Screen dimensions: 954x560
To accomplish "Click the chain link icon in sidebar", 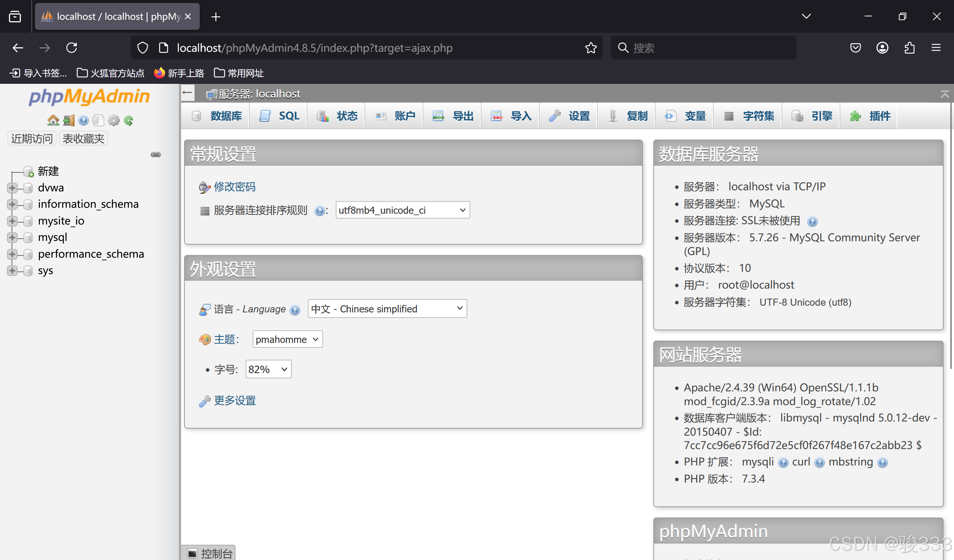I will pos(156,155).
